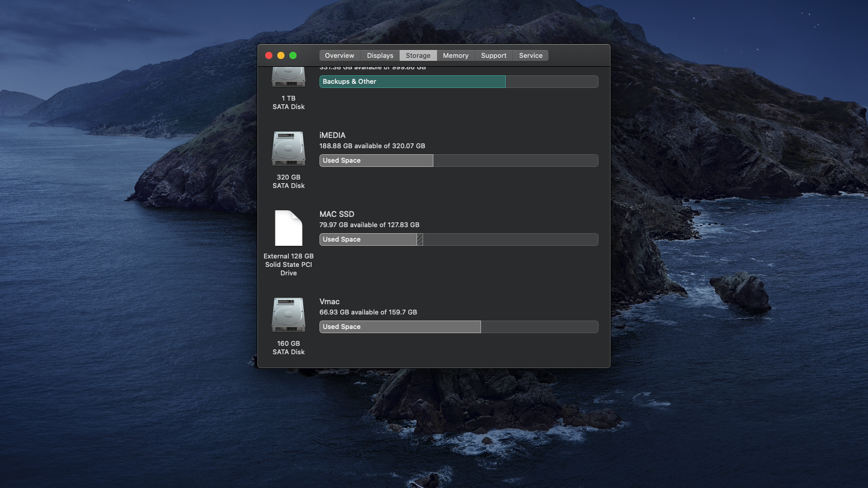Switch to the Overview tab
868x488 pixels.
pos(339,55)
